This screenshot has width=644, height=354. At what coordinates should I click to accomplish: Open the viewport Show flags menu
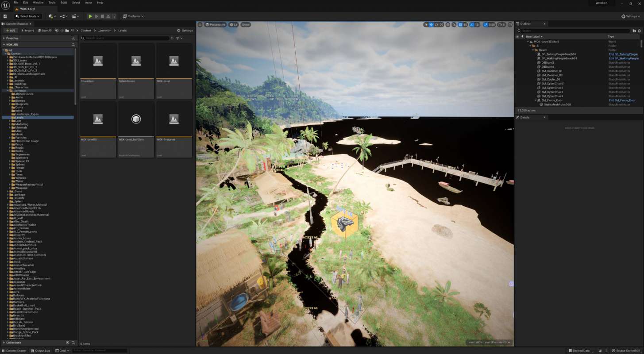pyautogui.click(x=246, y=25)
